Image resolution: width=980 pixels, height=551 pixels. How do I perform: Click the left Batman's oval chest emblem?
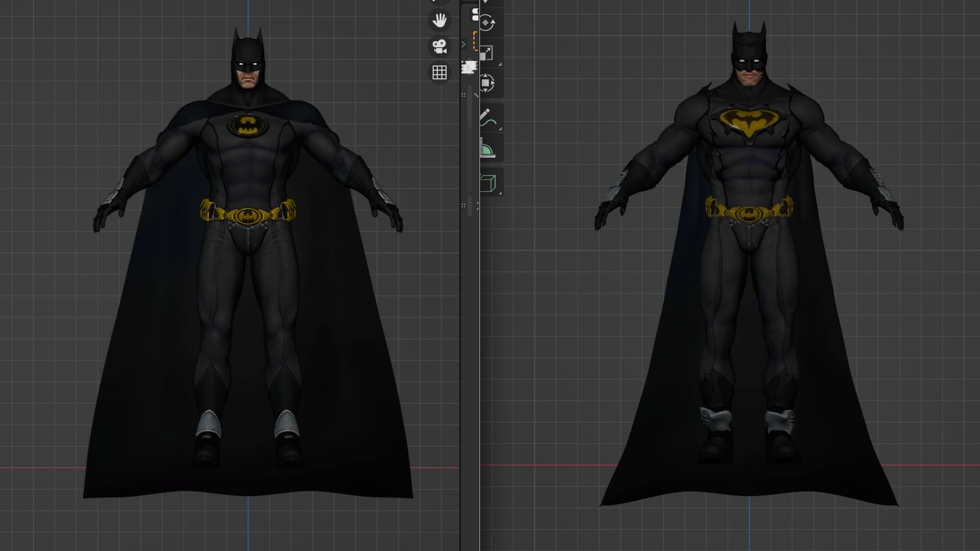click(x=248, y=125)
